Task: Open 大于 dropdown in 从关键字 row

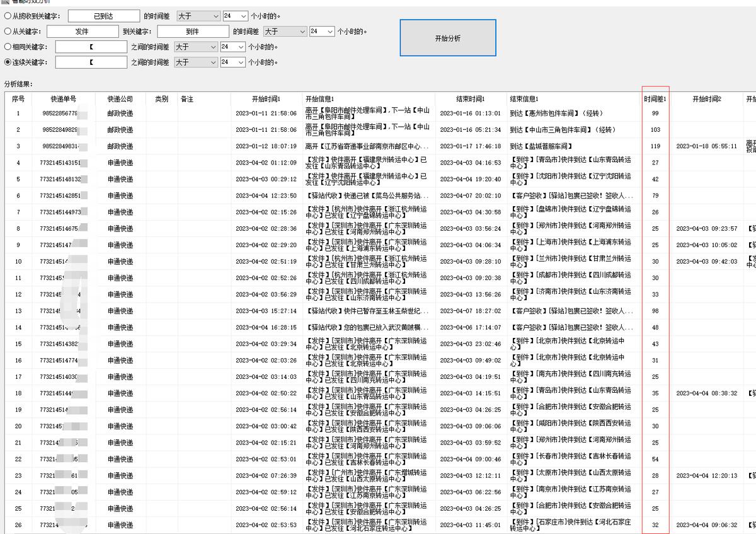Action: [285, 31]
